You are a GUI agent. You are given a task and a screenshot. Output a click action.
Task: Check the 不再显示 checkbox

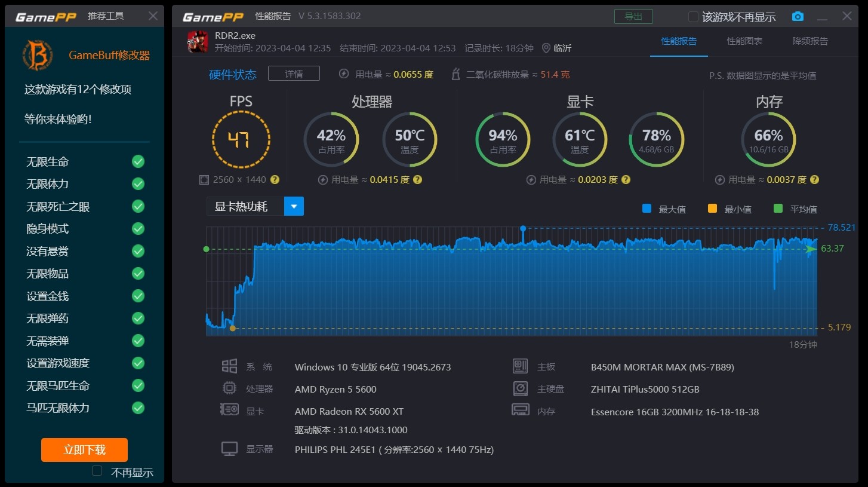[97, 471]
